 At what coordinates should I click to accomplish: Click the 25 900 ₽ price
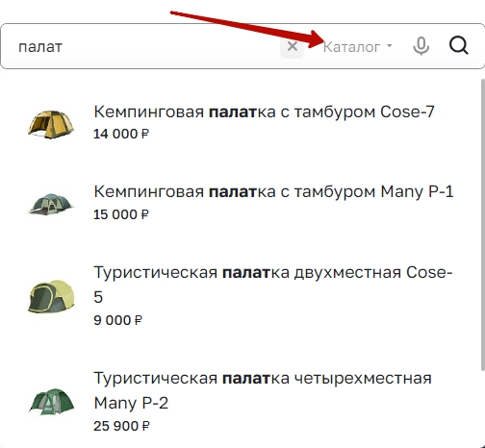coord(121,426)
